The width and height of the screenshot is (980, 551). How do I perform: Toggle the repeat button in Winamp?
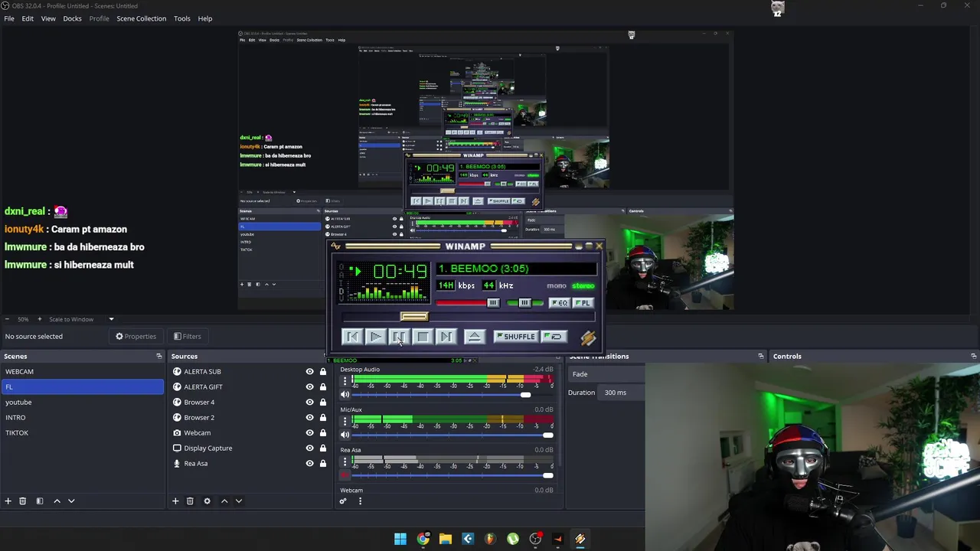554,337
